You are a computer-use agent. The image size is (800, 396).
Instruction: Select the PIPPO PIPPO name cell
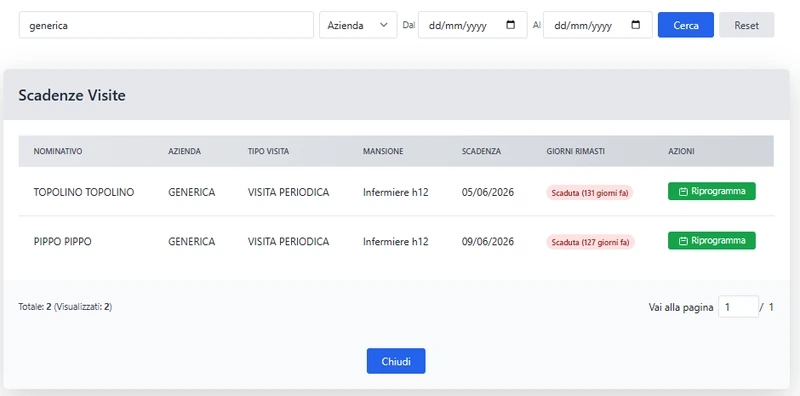point(62,241)
